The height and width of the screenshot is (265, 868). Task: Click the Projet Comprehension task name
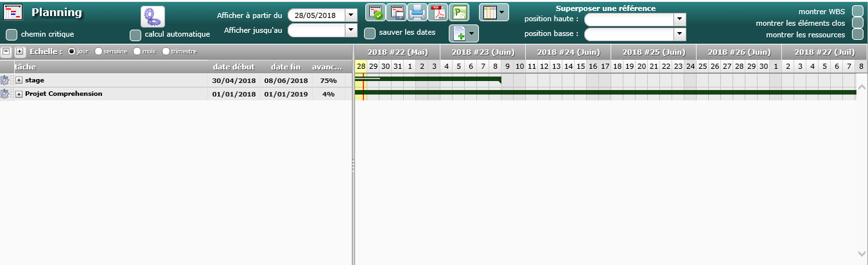(63, 94)
